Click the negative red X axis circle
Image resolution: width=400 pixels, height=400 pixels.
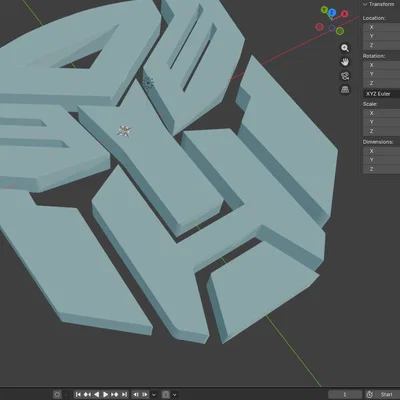(319, 27)
